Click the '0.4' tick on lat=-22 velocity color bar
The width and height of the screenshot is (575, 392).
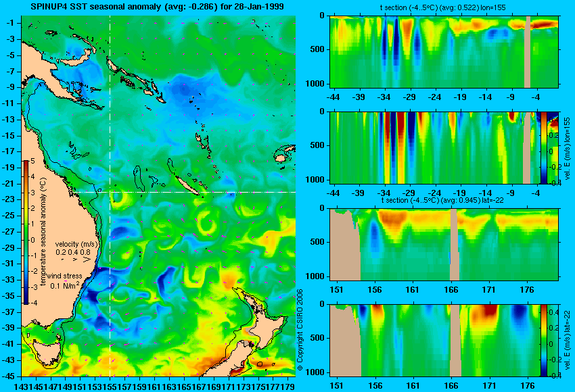point(553,312)
